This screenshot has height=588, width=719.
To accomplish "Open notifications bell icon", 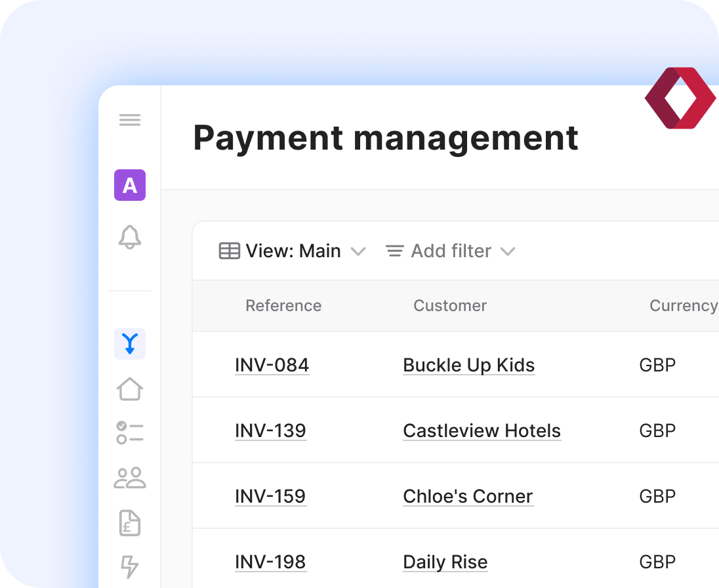I will click(x=130, y=237).
